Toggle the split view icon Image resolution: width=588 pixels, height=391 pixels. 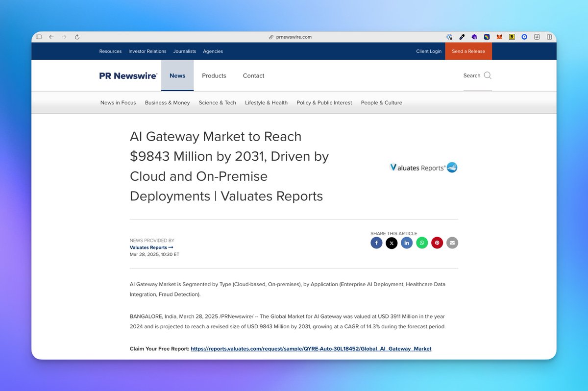tap(549, 37)
